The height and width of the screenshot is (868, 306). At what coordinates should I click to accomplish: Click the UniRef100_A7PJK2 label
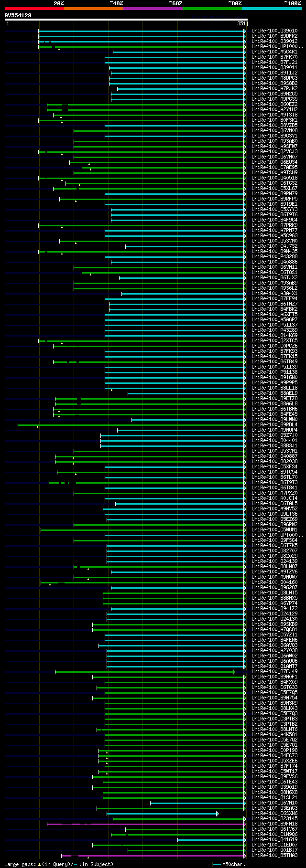pyautogui.click(x=274, y=89)
